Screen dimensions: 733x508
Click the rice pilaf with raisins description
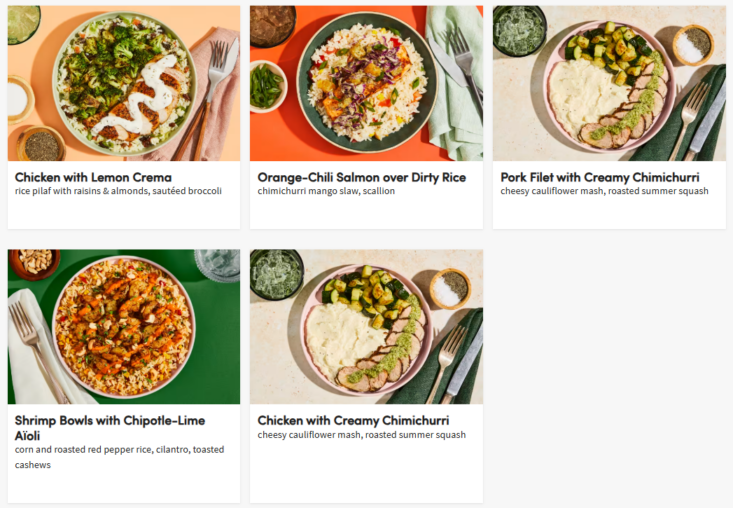(x=118, y=191)
